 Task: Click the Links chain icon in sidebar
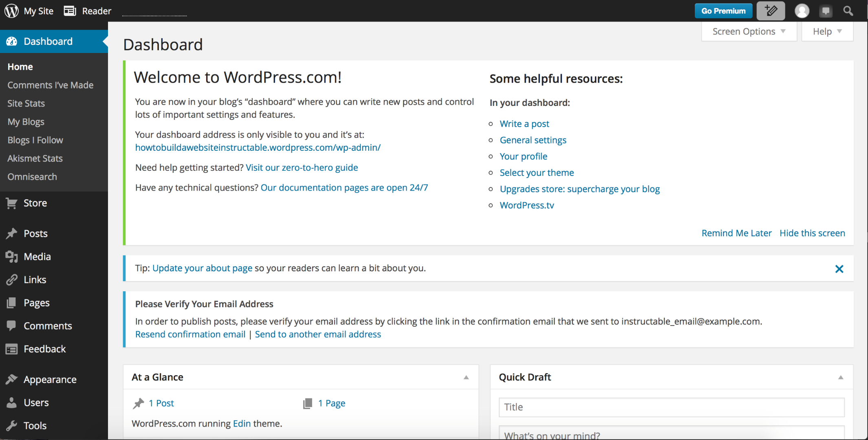(x=12, y=280)
